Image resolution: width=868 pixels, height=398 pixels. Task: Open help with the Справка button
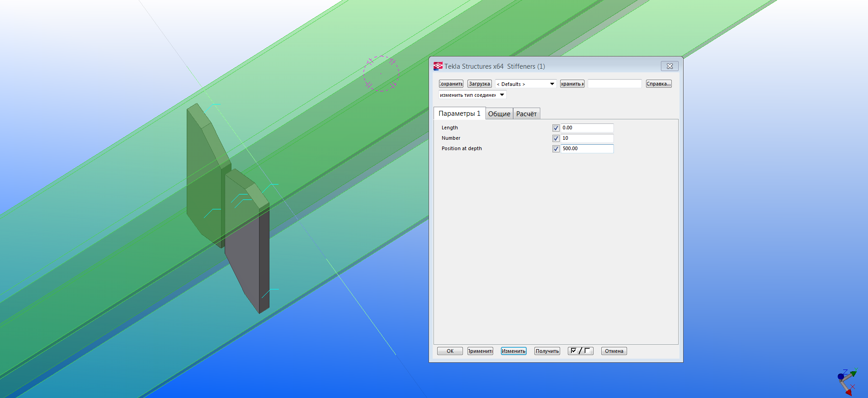click(x=659, y=84)
